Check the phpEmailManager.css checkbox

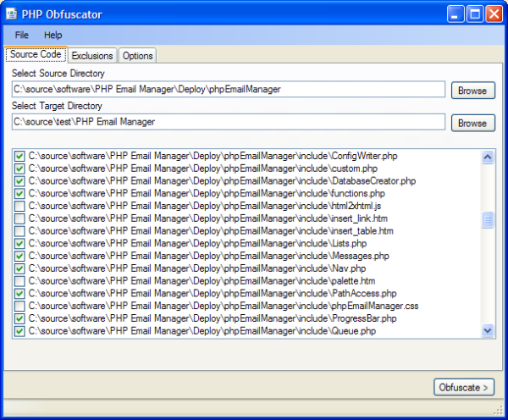(x=19, y=306)
